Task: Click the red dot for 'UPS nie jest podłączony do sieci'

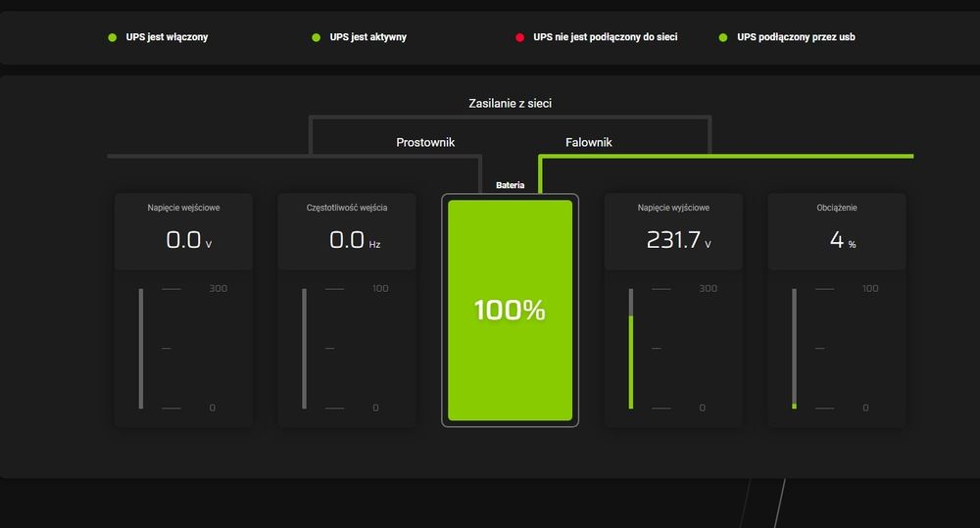Action: click(520, 37)
